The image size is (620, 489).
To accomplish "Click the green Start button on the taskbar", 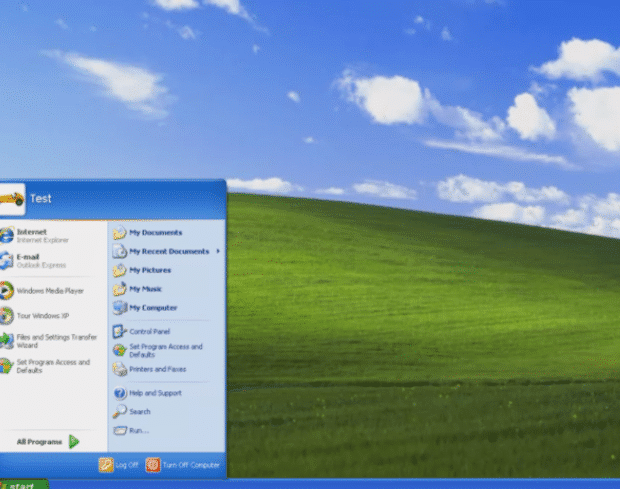I will click(x=22, y=485).
